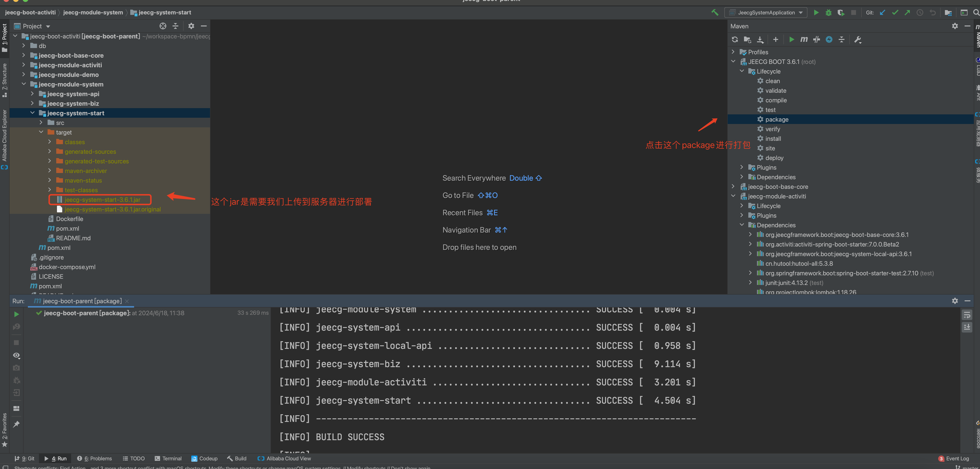Viewport: 980px width, 469px height.
Task: Open the Event Log
Action: [x=953, y=458]
